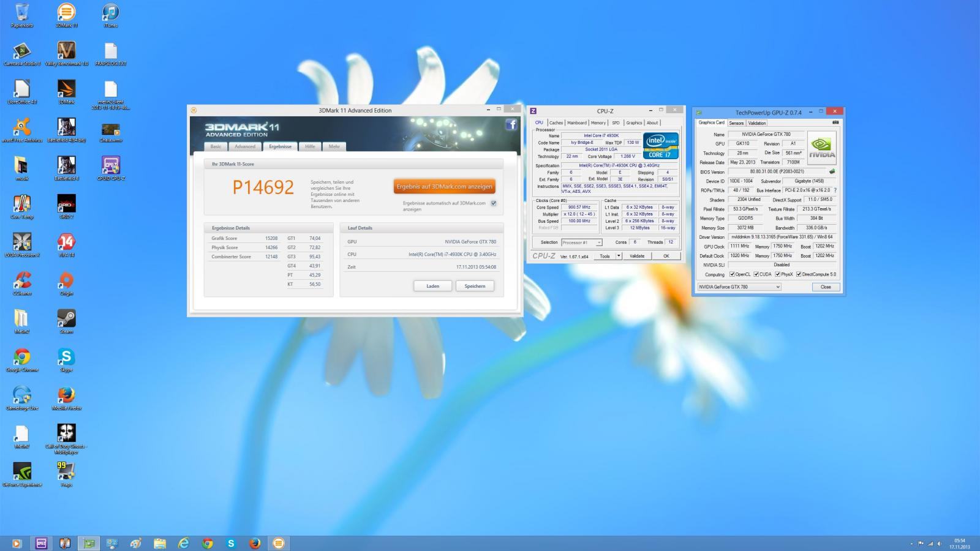Open the iTunes desktop shortcut
Image resolution: width=980 pixels, height=551 pixels.
coord(110,16)
